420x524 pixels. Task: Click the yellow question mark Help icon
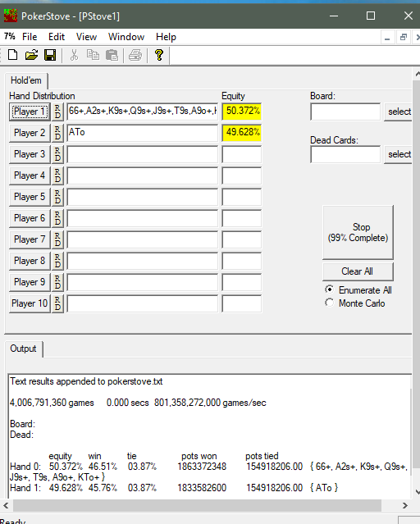click(x=159, y=54)
